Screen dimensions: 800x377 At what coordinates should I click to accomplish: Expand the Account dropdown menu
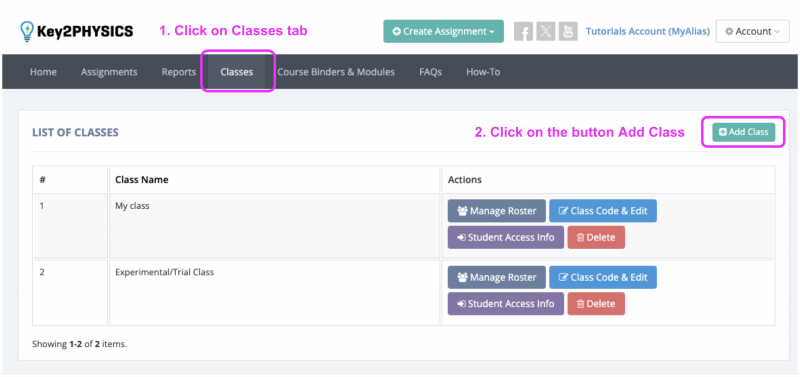(x=753, y=31)
